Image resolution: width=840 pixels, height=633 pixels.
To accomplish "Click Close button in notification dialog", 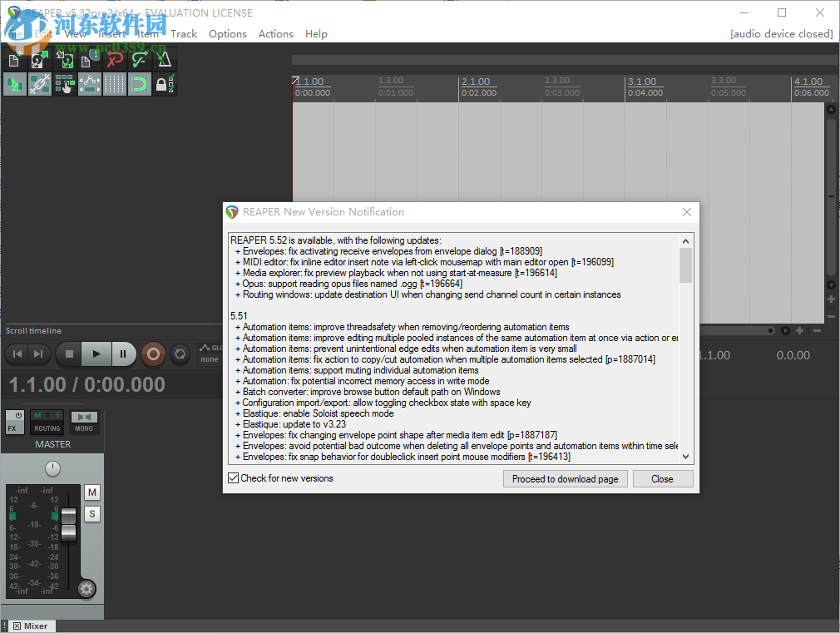I will pyautogui.click(x=662, y=478).
